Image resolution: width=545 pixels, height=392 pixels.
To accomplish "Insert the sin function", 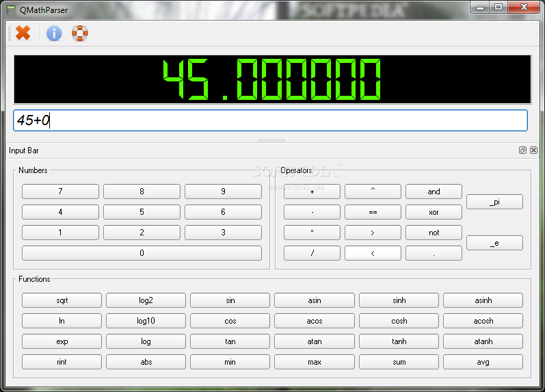I will pyautogui.click(x=230, y=300).
